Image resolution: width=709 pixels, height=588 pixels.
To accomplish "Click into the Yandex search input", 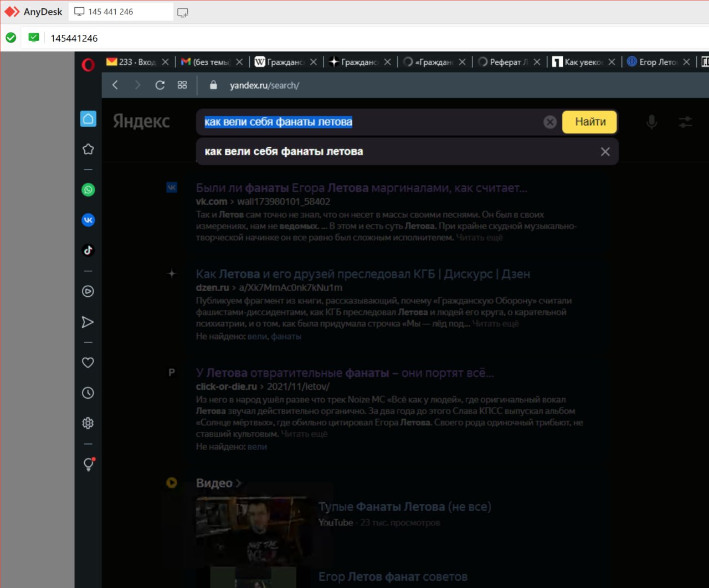I will click(371, 122).
